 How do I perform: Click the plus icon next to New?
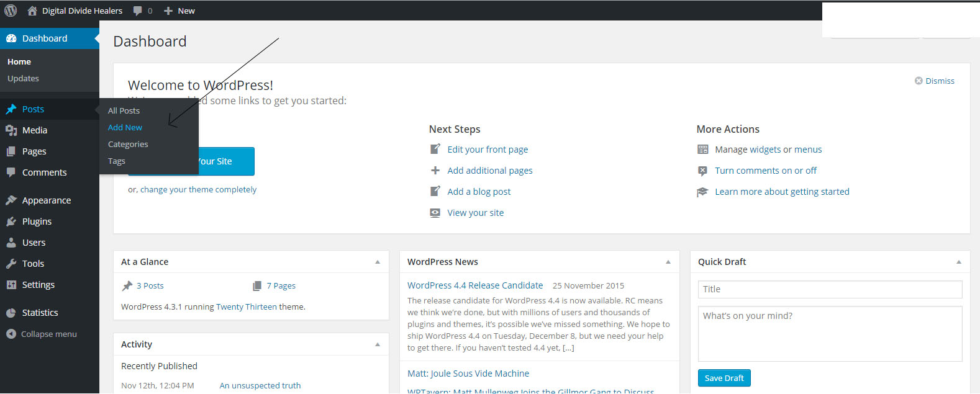(x=168, y=11)
